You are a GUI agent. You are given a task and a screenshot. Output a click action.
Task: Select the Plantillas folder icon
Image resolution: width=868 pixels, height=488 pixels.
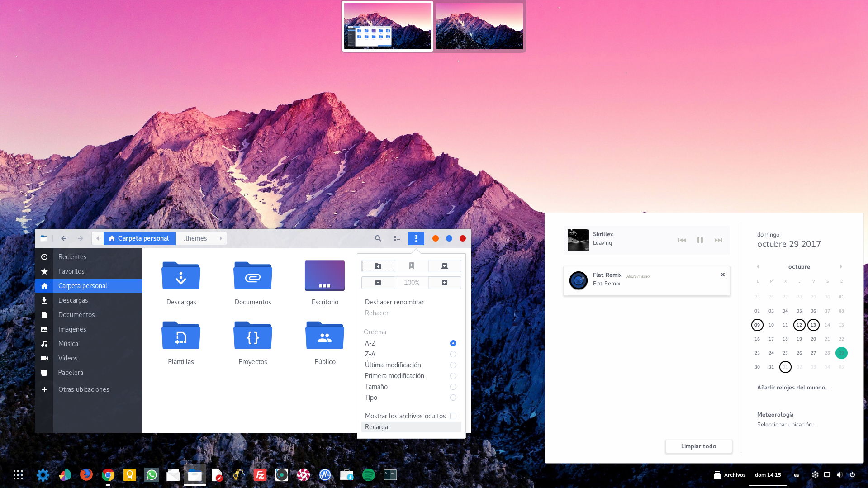(181, 335)
